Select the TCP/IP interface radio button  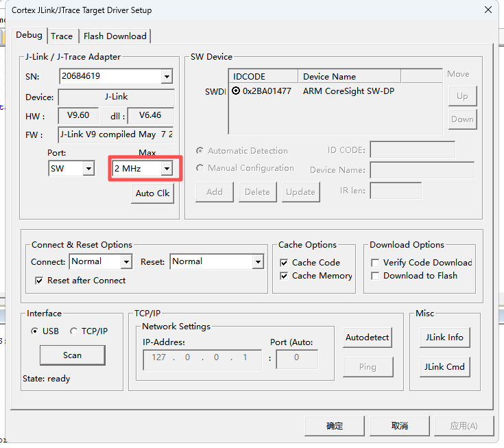(74, 331)
